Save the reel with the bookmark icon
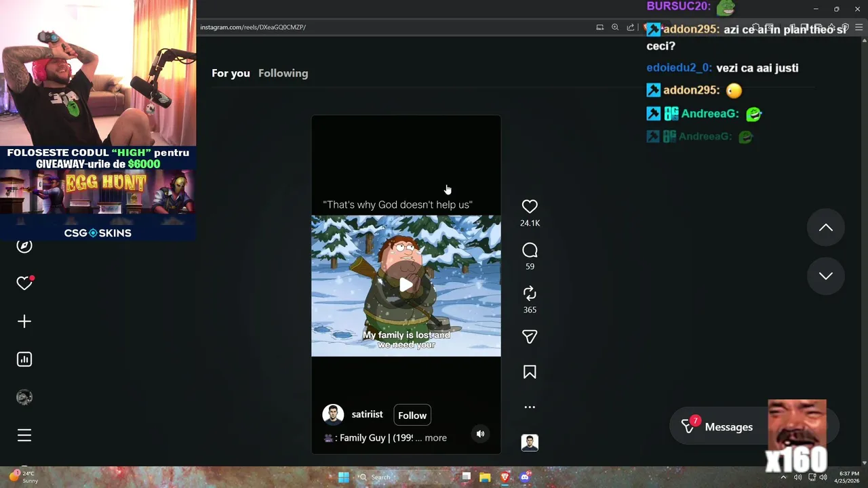The height and width of the screenshot is (488, 868). pos(530,372)
